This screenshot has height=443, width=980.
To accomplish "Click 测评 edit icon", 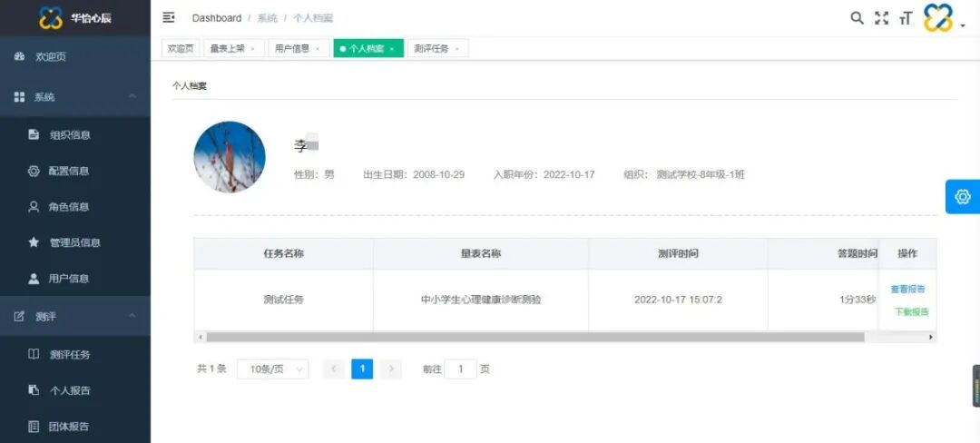I will pos(19,317).
